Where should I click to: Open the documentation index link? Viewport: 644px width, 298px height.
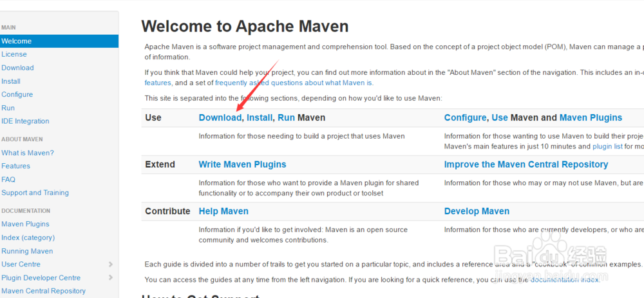[x=565, y=281]
